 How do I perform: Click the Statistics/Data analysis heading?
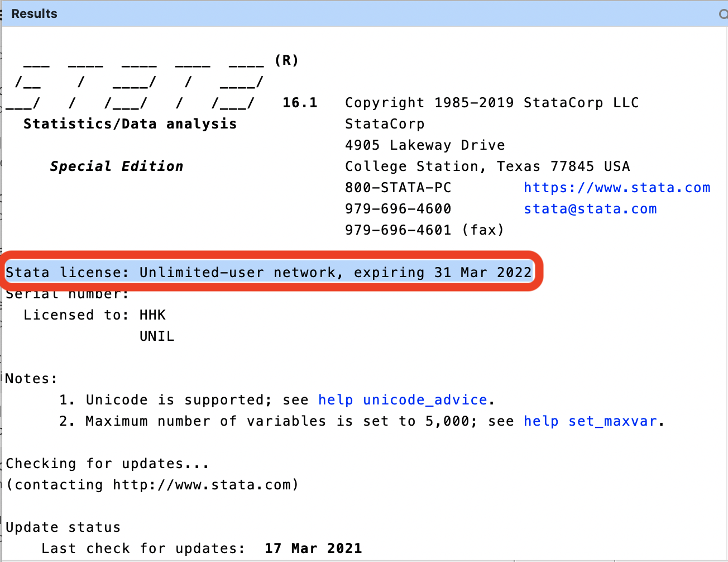point(130,124)
